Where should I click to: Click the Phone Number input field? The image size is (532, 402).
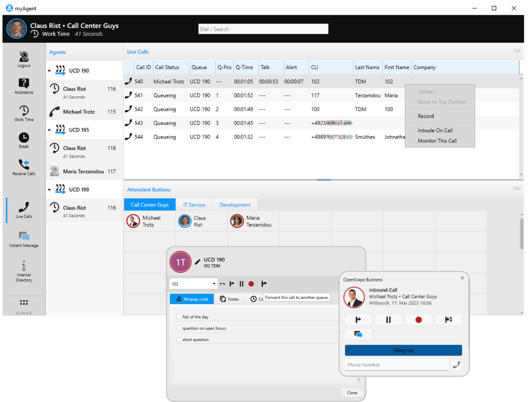click(396, 365)
